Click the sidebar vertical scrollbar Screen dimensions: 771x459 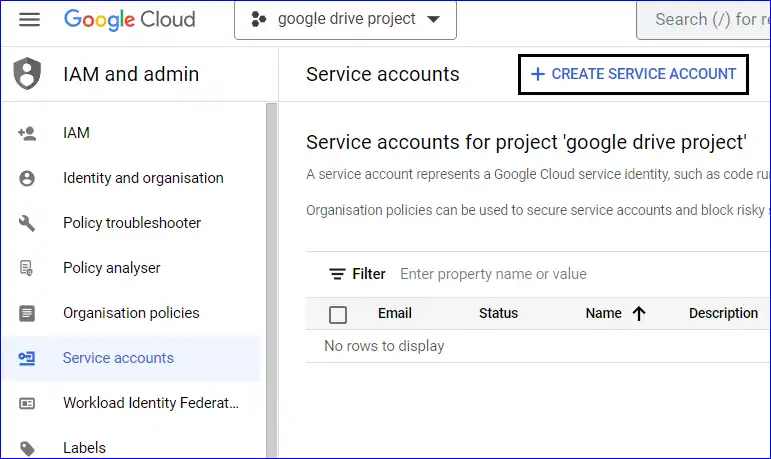[x=272, y=280]
